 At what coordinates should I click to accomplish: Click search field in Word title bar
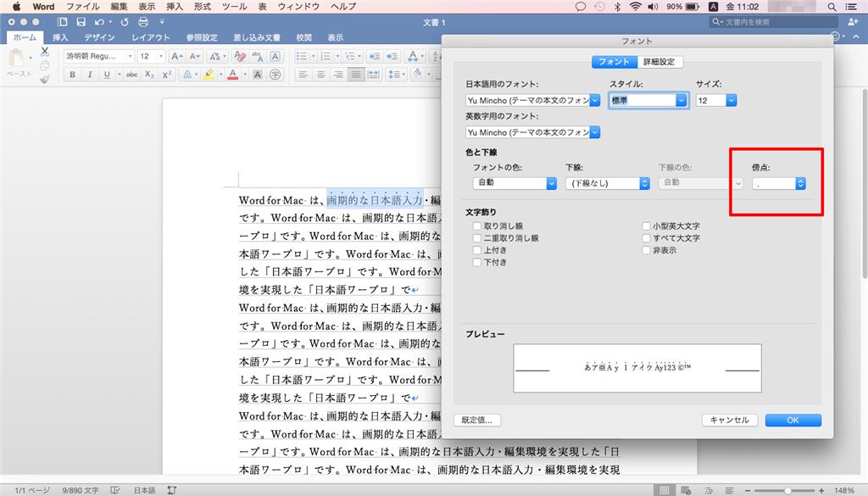[x=773, y=22]
